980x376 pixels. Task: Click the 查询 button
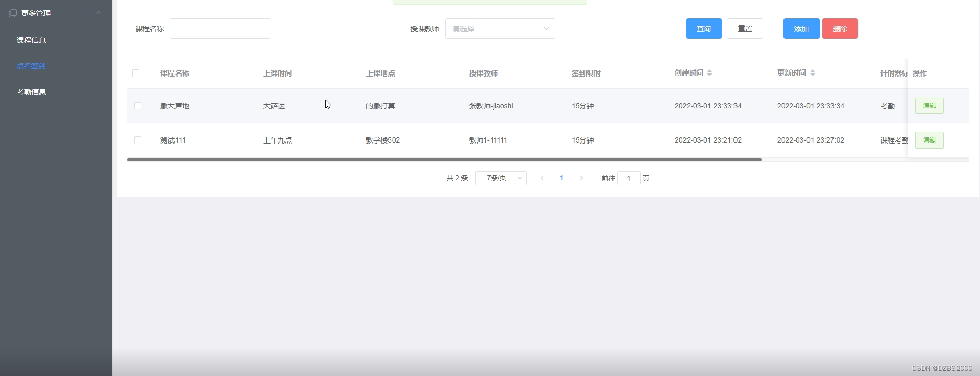(704, 29)
